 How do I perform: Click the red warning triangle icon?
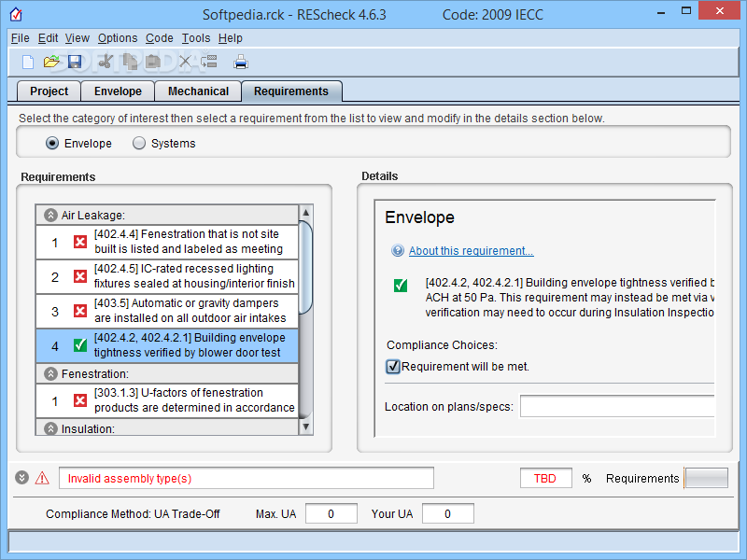tap(42, 478)
